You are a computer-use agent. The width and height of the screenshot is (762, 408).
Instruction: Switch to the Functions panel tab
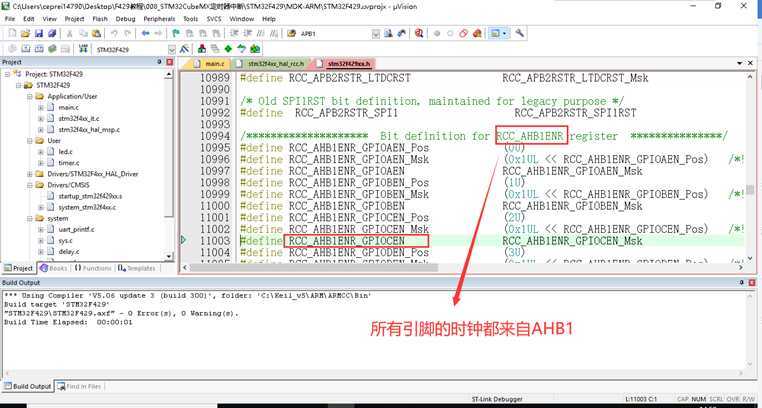93,268
